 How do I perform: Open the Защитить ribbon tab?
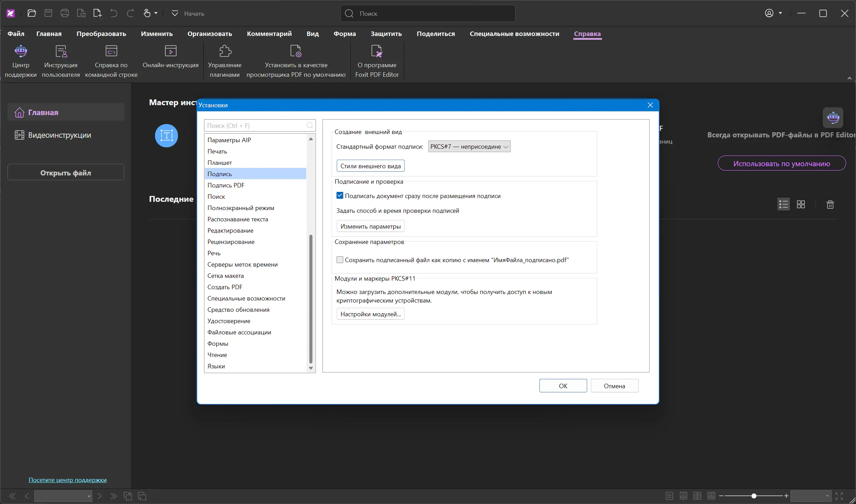point(386,34)
